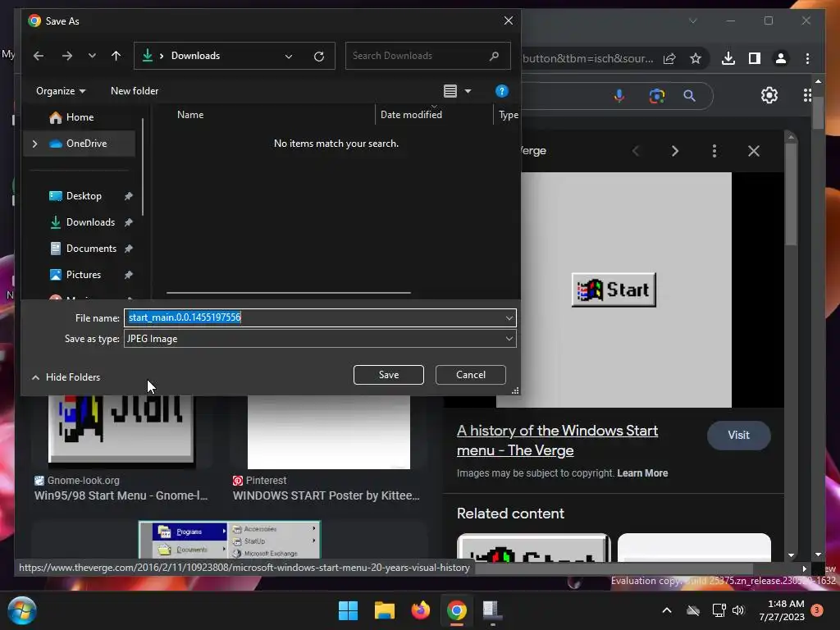Sort by Date modified column
840x630 pixels.
click(x=411, y=115)
